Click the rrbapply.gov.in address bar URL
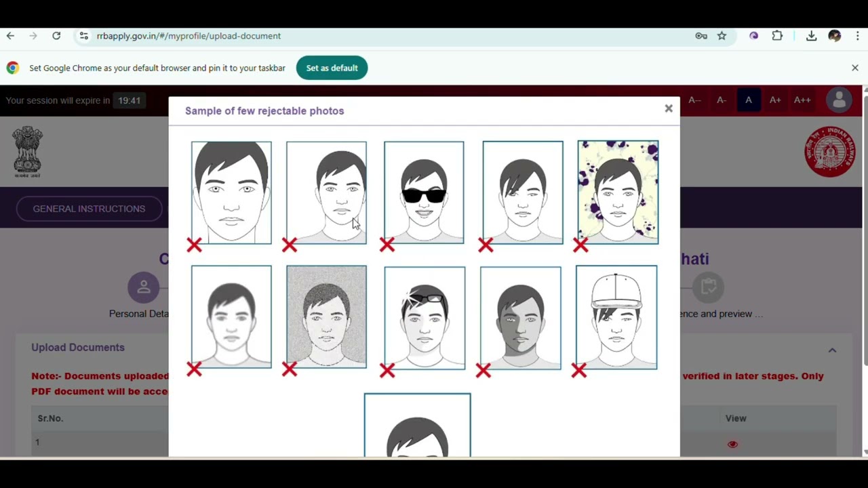Screen dimensions: 868x488 tap(189, 36)
